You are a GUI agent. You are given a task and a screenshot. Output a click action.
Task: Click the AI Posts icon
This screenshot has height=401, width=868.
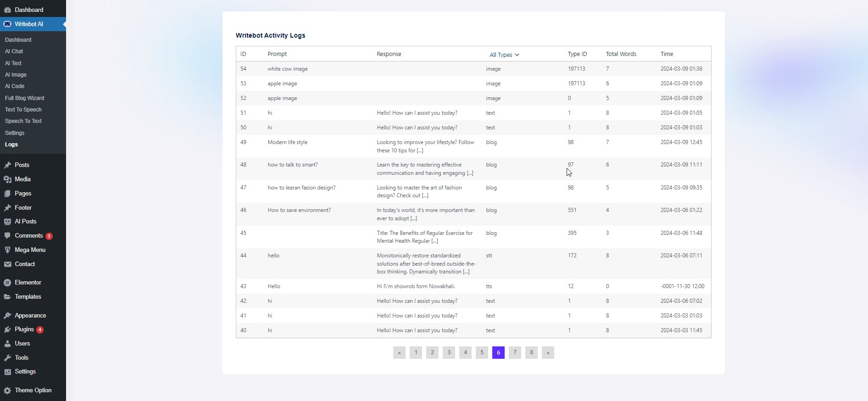pos(7,222)
